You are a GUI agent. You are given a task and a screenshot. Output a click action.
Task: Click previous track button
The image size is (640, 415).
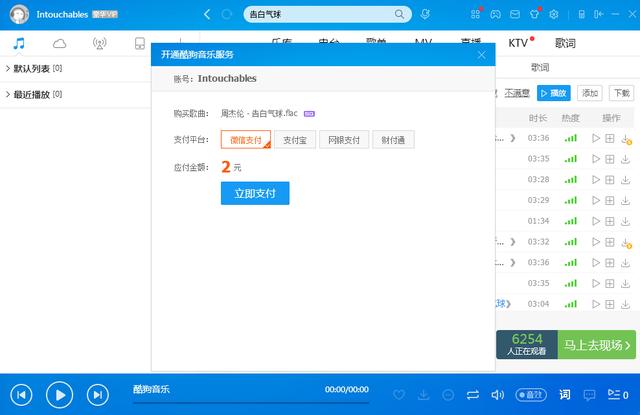pyautogui.click(x=21, y=395)
